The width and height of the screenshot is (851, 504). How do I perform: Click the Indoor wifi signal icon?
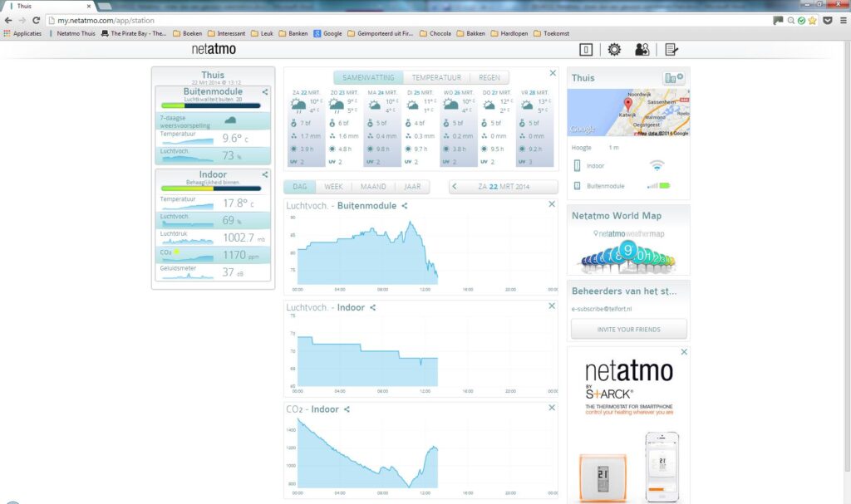[657, 165]
